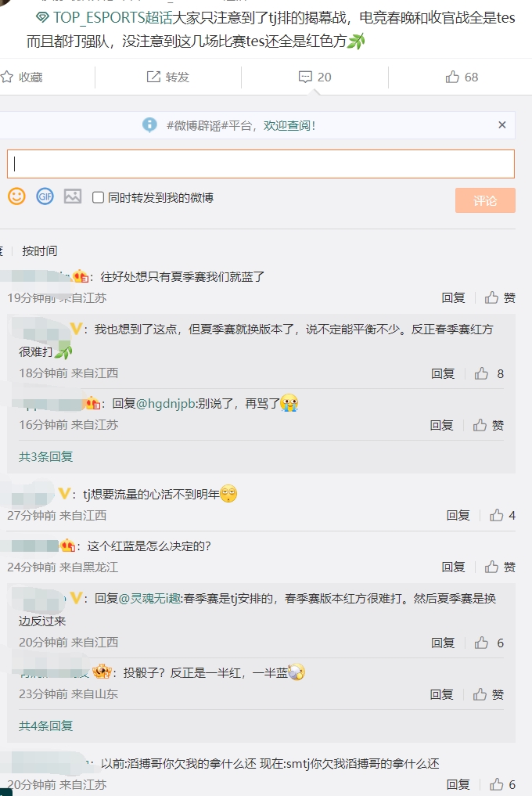Viewport: 532px width, 796px height.
Task: Open the emoji picker in comment box
Action: coord(16,196)
